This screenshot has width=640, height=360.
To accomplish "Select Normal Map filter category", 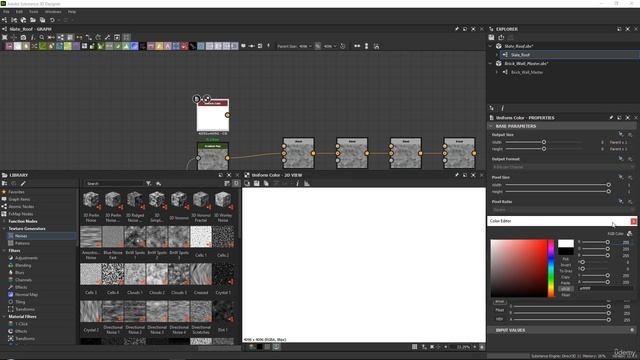I will tap(26, 294).
